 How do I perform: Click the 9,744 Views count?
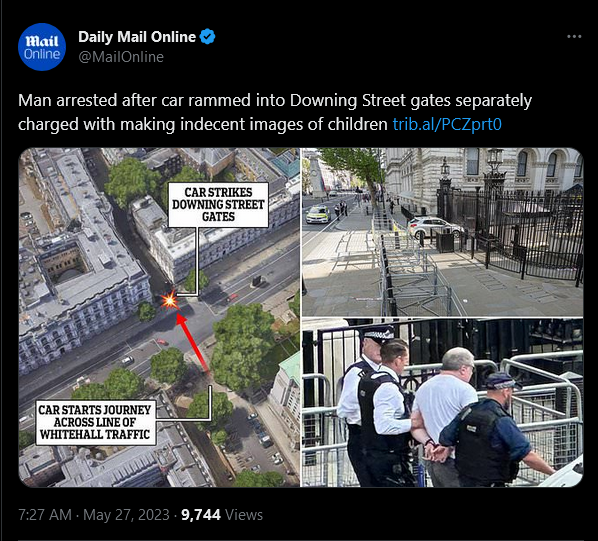point(222,515)
